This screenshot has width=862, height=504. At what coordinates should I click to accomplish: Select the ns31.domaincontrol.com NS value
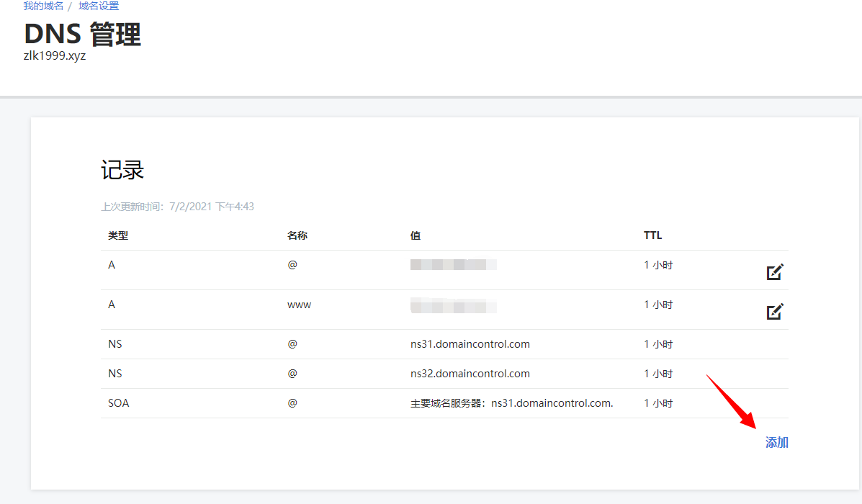point(470,344)
